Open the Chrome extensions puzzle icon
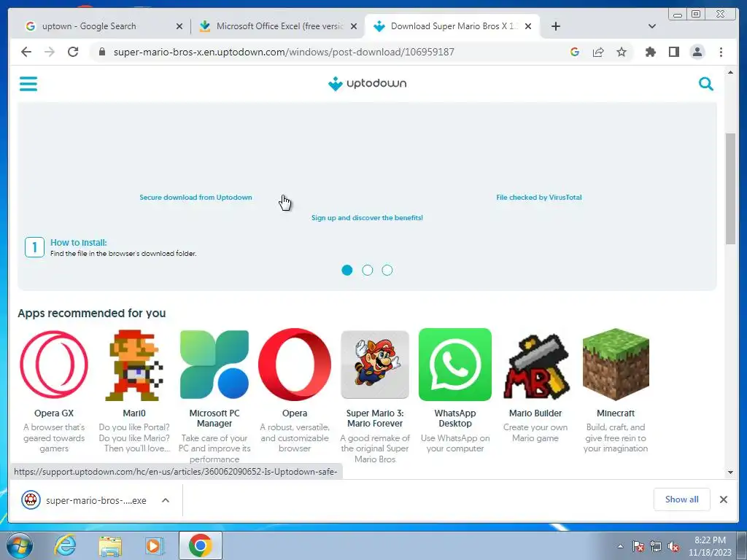Screen dimensions: 747x560 pos(650,52)
